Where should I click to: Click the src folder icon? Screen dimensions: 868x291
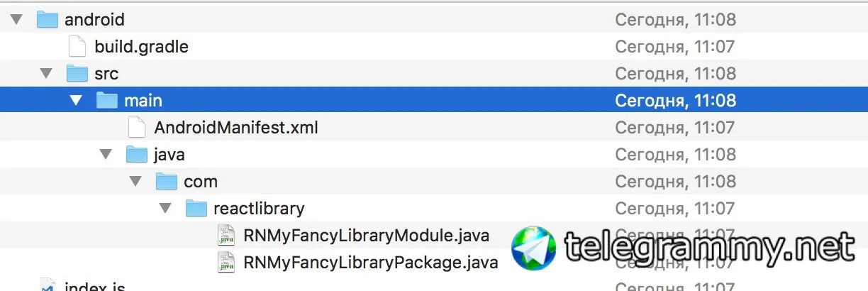point(77,74)
